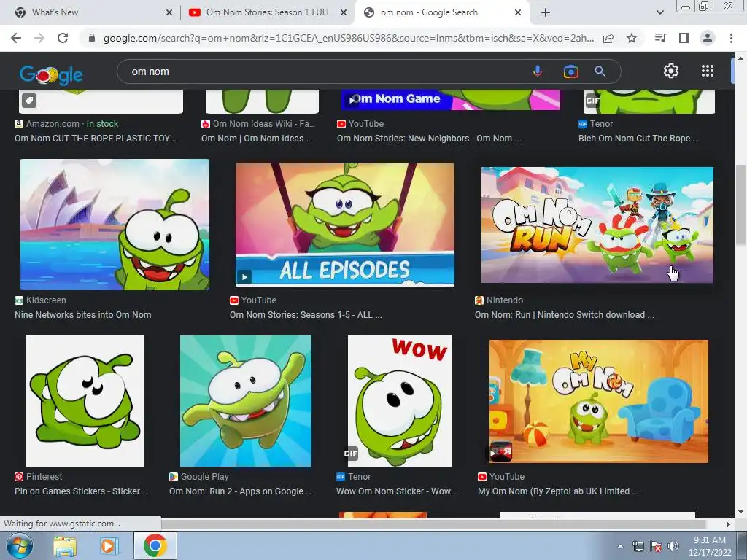747x560 pixels.
Task: Open the Pinterest sticker Om Nom image
Action: pyautogui.click(x=85, y=401)
